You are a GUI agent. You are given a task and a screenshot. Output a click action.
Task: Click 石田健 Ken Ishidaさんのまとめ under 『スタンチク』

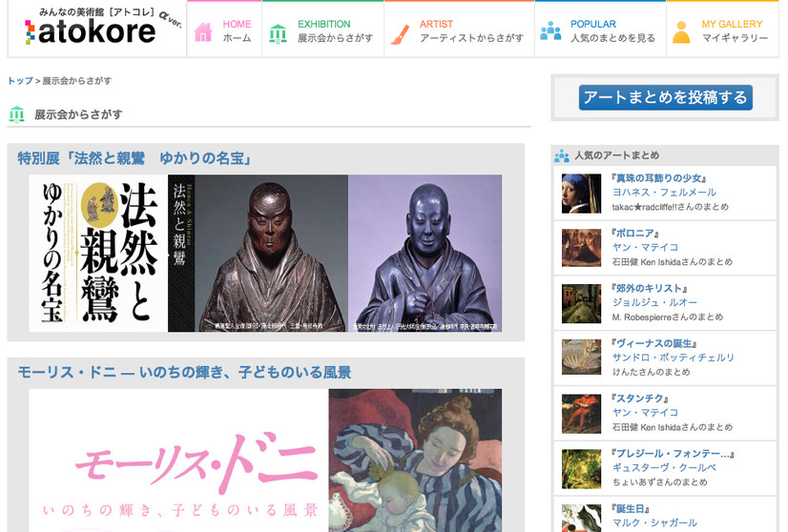tap(672, 427)
